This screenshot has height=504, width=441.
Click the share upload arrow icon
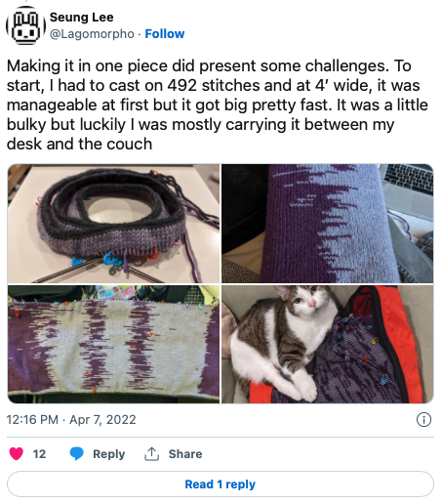click(151, 453)
